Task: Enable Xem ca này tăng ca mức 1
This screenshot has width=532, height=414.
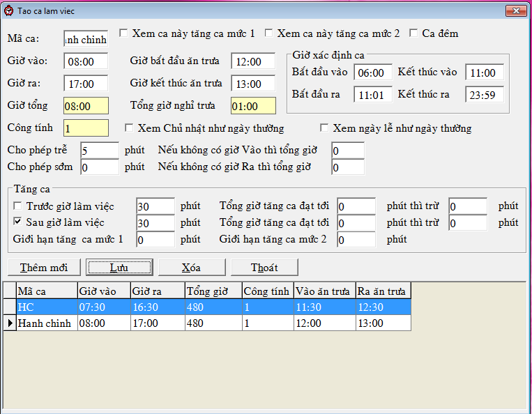Action: (x=123, y=33)
